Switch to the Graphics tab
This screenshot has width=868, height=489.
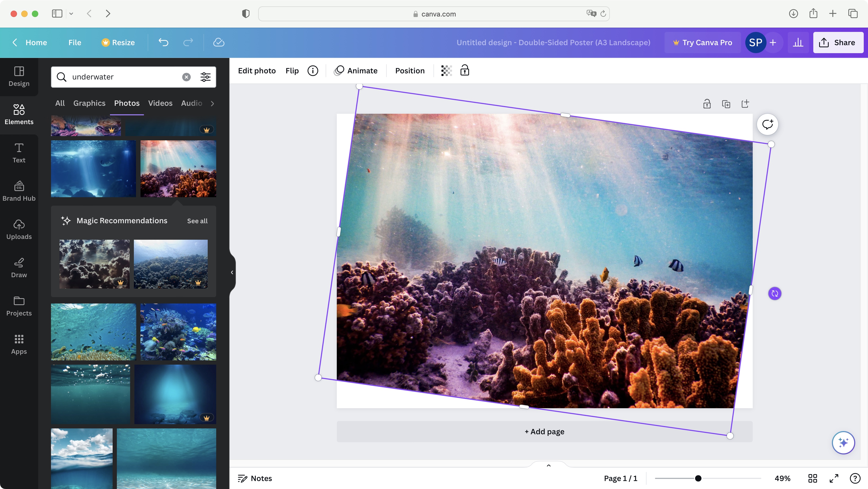tap(89, 103)
